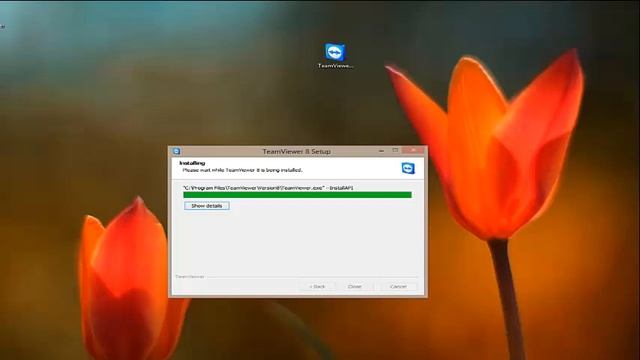Click the 'TeamViewer 8 Setup' title text
Viewport: 640px width, 360px height.
(296, 151)
